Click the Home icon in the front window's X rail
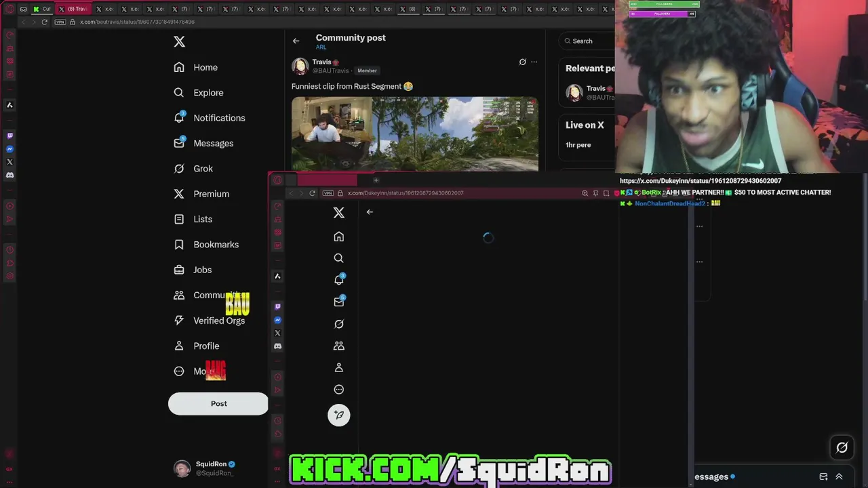 pyautogui.click(x=339, y=237)
